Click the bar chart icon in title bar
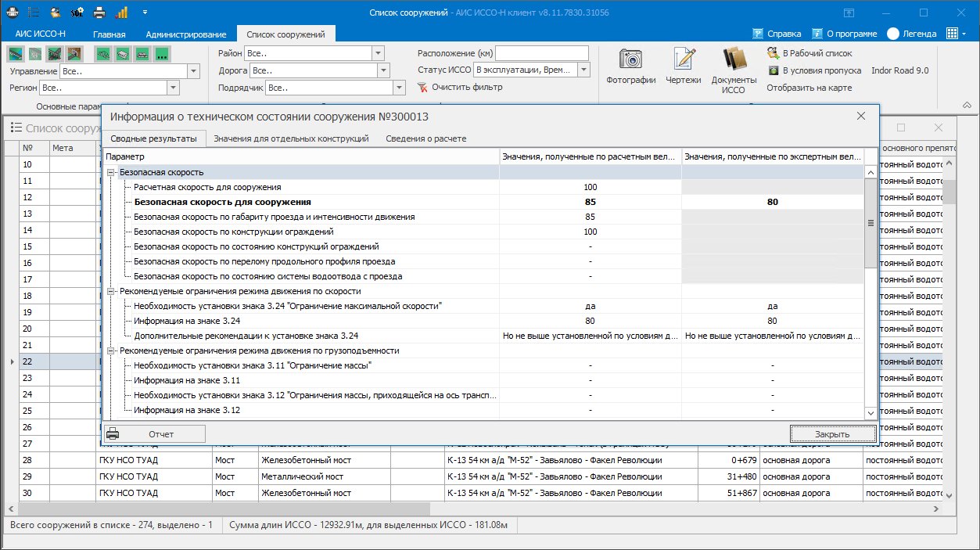 [121, 13]
